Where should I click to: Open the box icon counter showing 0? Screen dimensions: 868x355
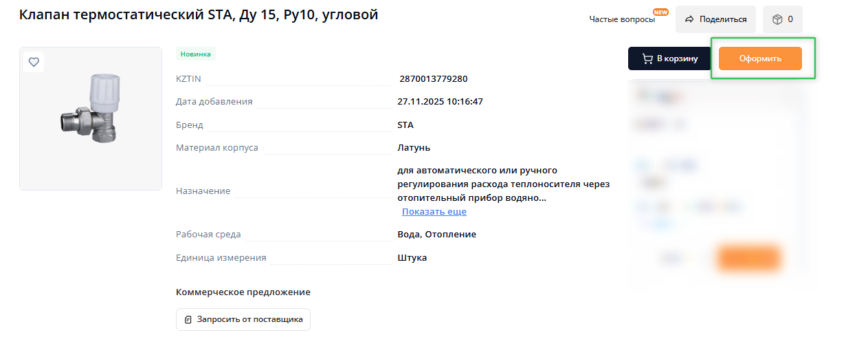click(x=782, y=19)
